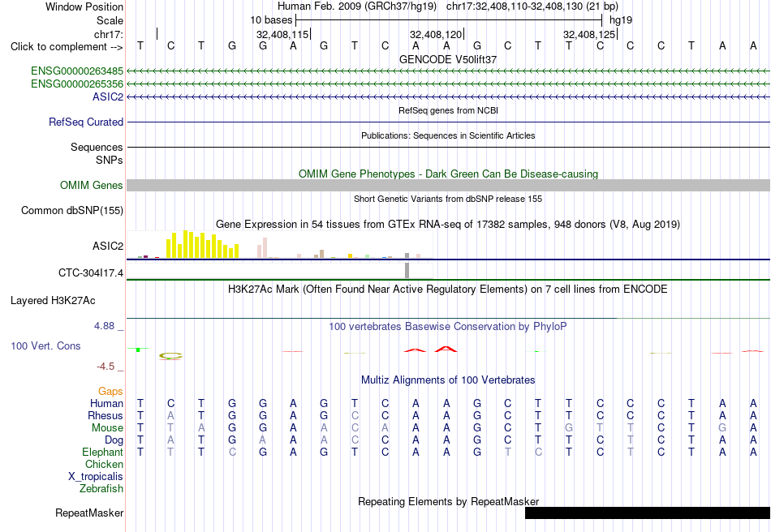Click the 'OMIM Gene Phenotypes' green title
Screen dimensions: 771x532
coord(448,174)
